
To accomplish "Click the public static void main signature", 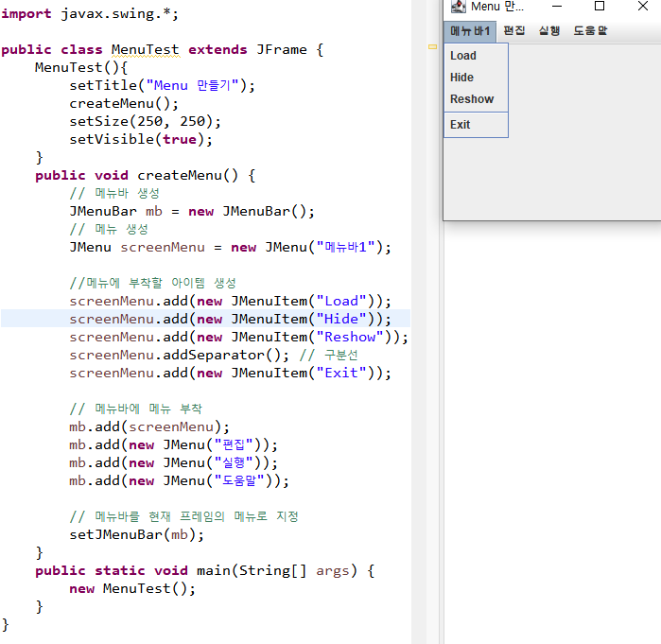I will [205, 570].
